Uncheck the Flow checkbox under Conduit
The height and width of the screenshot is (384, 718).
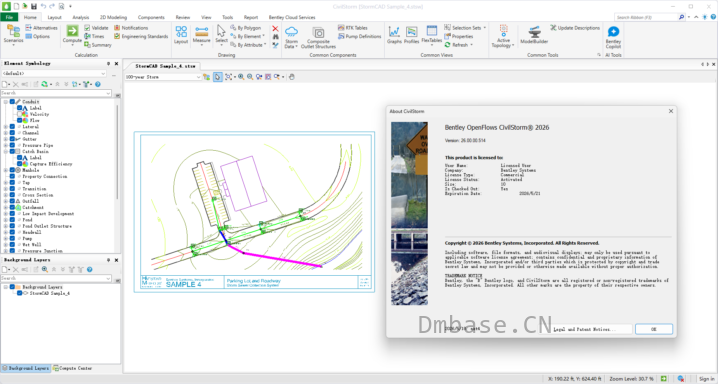tap(20, 120)
